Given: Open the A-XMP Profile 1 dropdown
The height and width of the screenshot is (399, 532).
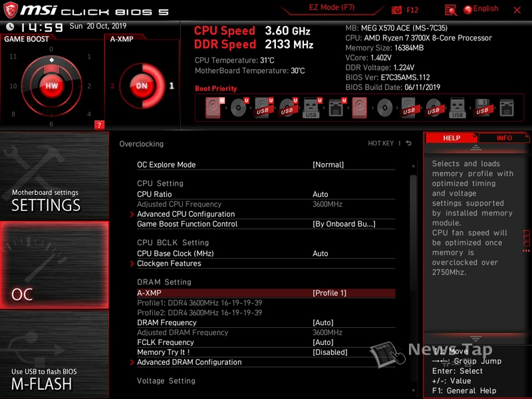Looking at the screenshot, I should coord(330,293).
